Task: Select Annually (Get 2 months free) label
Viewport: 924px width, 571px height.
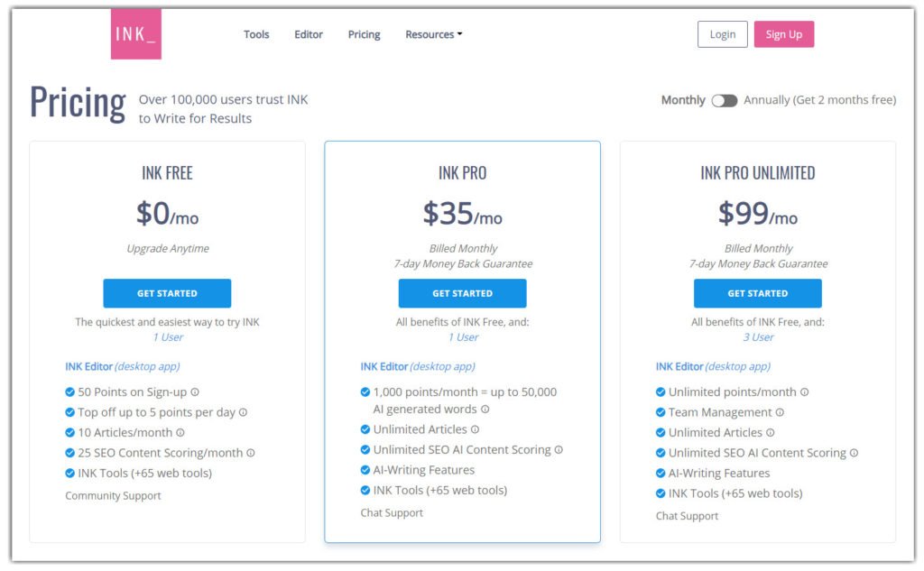Action: [x=819, y=100]
